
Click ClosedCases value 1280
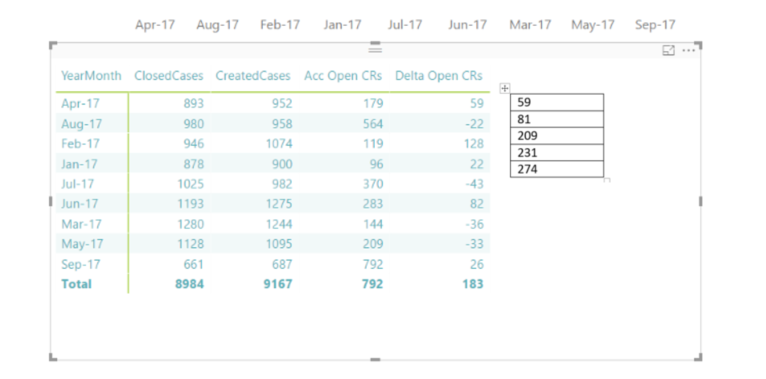191,224
